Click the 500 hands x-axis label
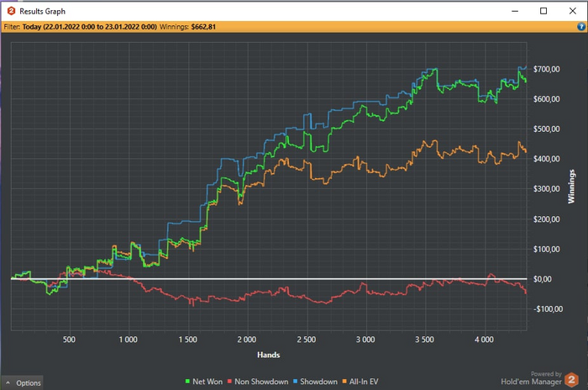 tap(69, 340)
